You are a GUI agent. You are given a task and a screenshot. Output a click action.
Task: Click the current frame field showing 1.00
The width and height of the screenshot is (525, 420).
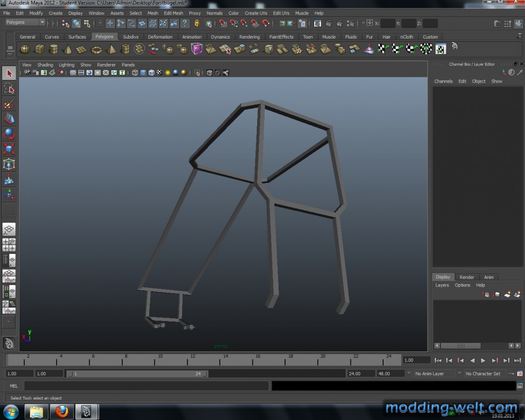[416, 360]
